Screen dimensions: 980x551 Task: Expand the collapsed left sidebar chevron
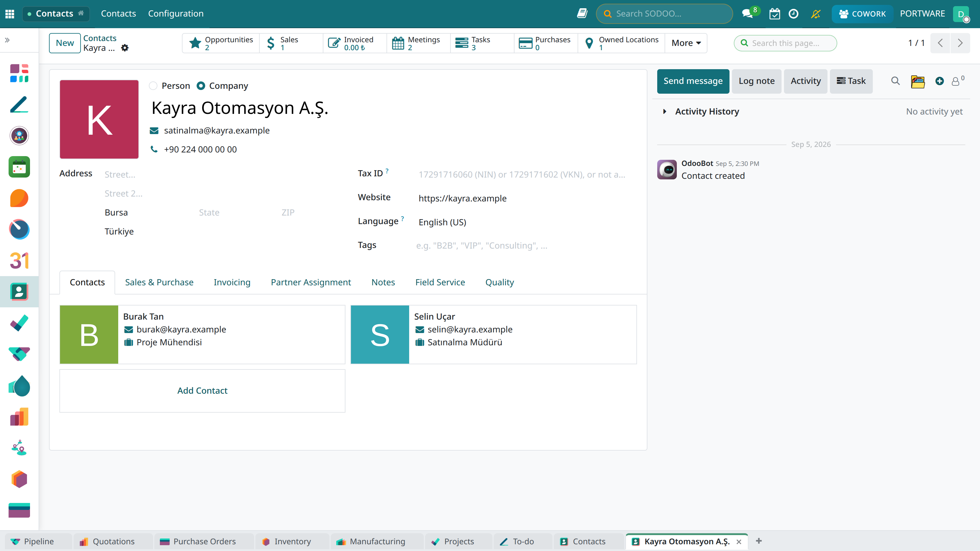tap(7, 40)
